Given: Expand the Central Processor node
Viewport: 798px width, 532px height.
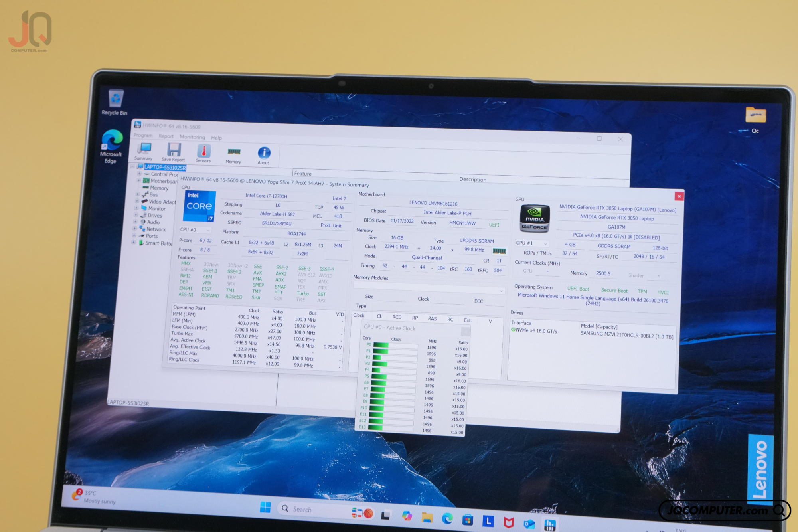Looking at the screenshot, I should 139,174.
